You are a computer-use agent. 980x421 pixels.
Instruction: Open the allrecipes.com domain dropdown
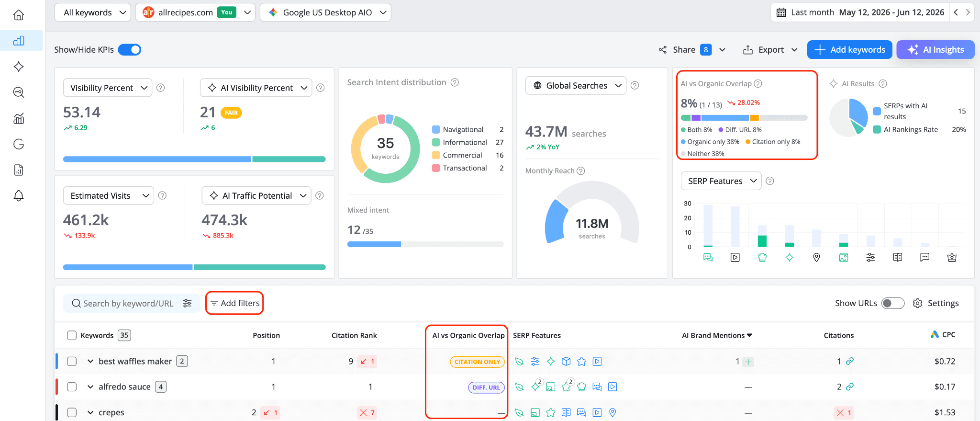point(195,12)
